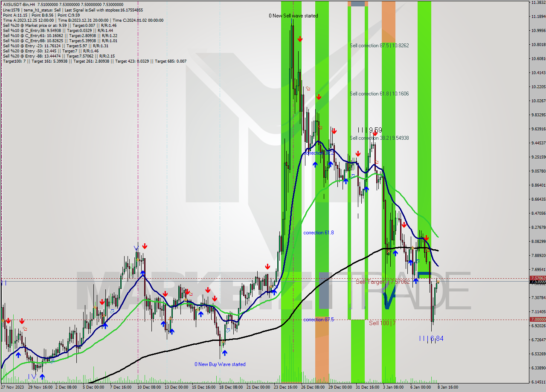Click the 8.8640 price axis label
Viewport: 546px width, 392px height.
tap(538, 185)
